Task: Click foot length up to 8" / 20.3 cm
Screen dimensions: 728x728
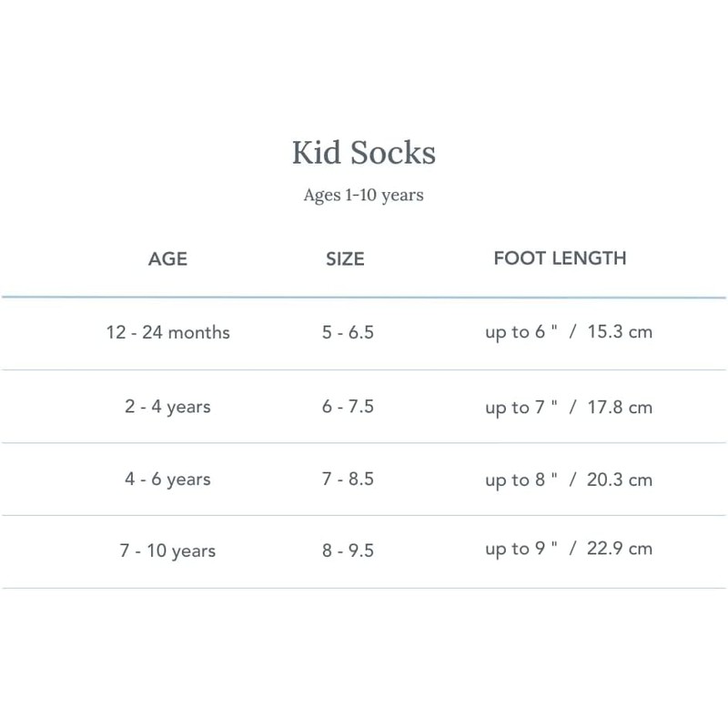Action: click(x=568, y=479)
